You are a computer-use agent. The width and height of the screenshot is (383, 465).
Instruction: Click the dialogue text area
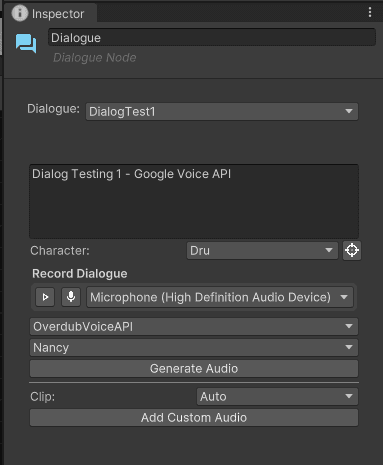[194, 201]
